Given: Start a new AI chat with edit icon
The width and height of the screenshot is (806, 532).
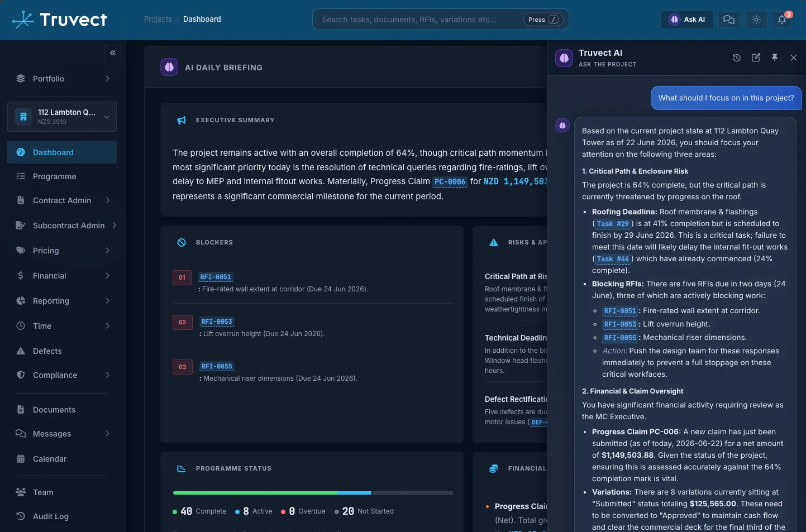Looking at the screenshot, I should tap(756, 57).
